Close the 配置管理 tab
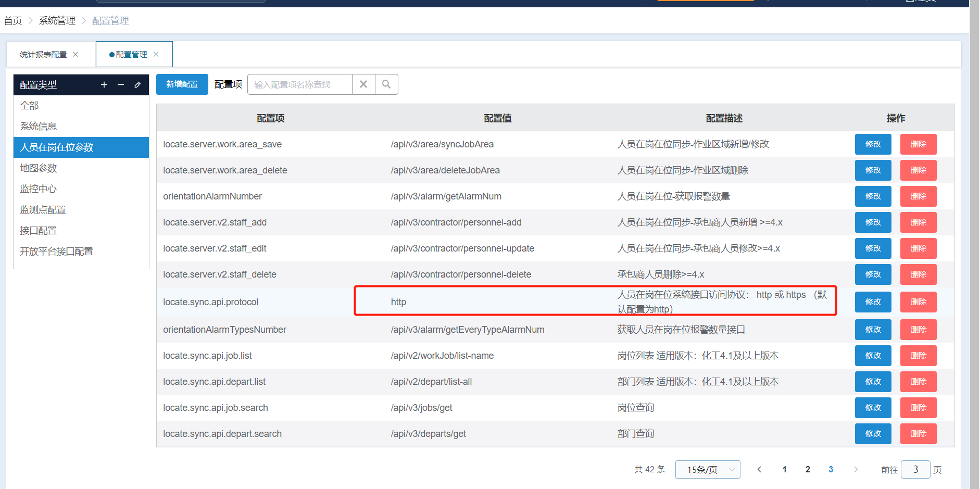Image resolution: width=980 pixels, height=489 pixels. [156, 54]
